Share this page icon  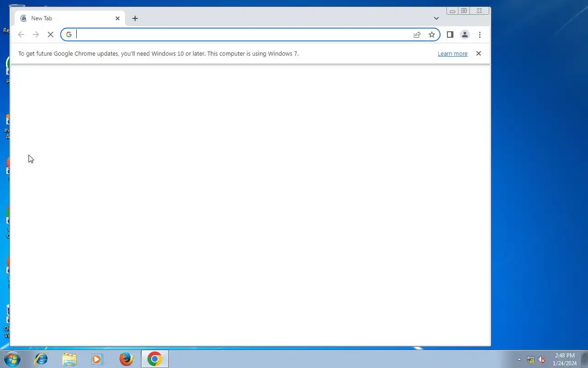417,34
